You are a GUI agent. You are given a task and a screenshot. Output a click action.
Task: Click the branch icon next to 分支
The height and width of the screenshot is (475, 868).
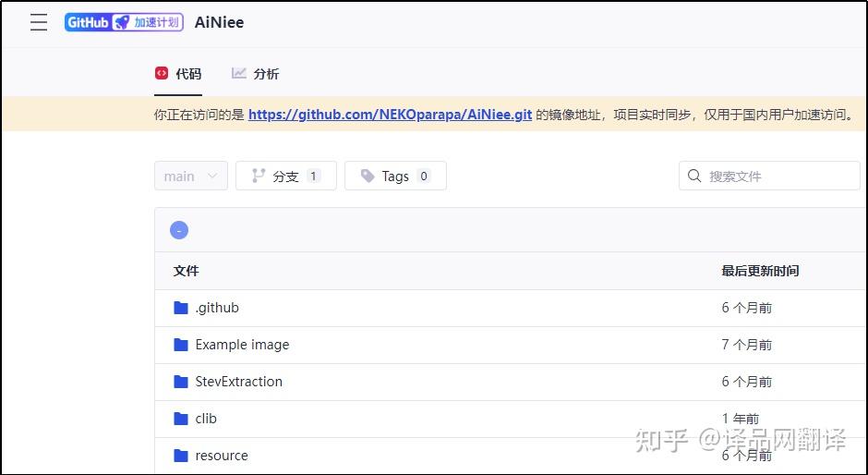(259, 176)
